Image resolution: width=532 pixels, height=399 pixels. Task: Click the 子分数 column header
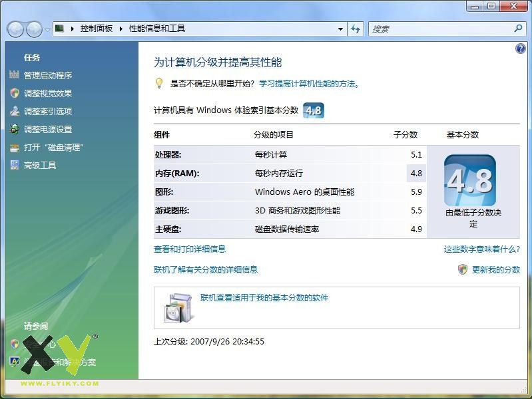(x=405, y=135)
